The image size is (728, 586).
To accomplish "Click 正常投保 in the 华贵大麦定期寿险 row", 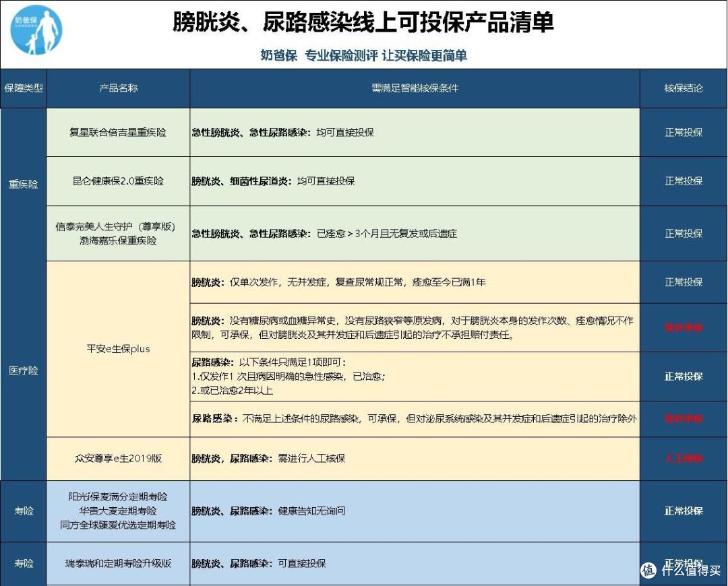I will [684, 511].
